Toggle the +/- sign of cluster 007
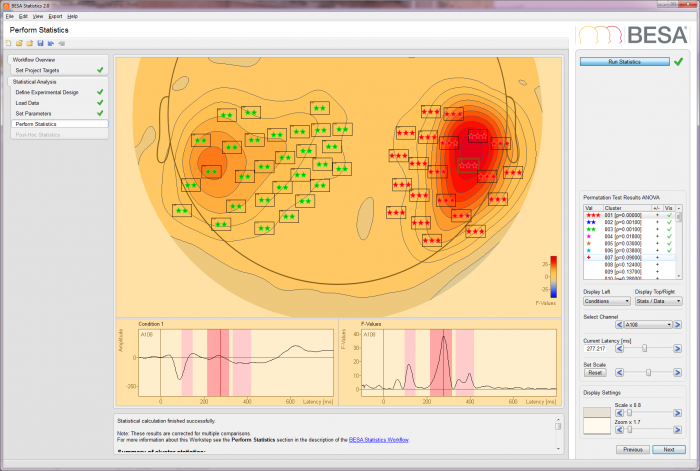The image size is (700, 471). click(657, 258)
